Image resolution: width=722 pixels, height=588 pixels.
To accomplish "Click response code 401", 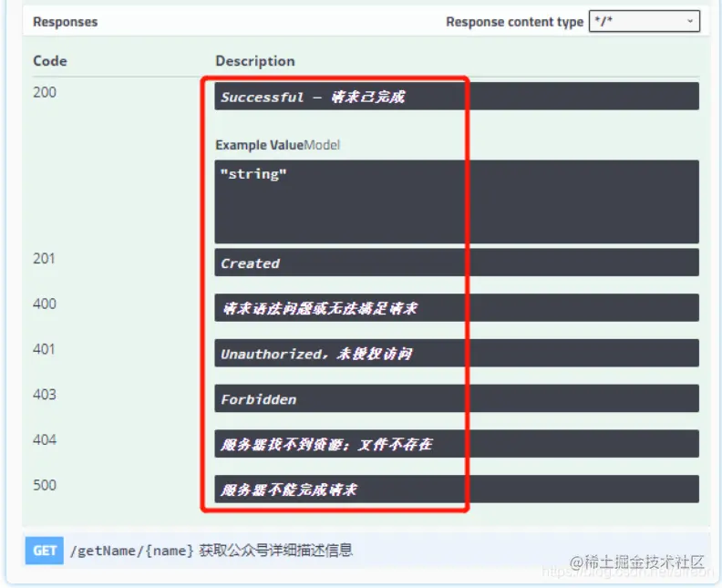I will (44, 349).
